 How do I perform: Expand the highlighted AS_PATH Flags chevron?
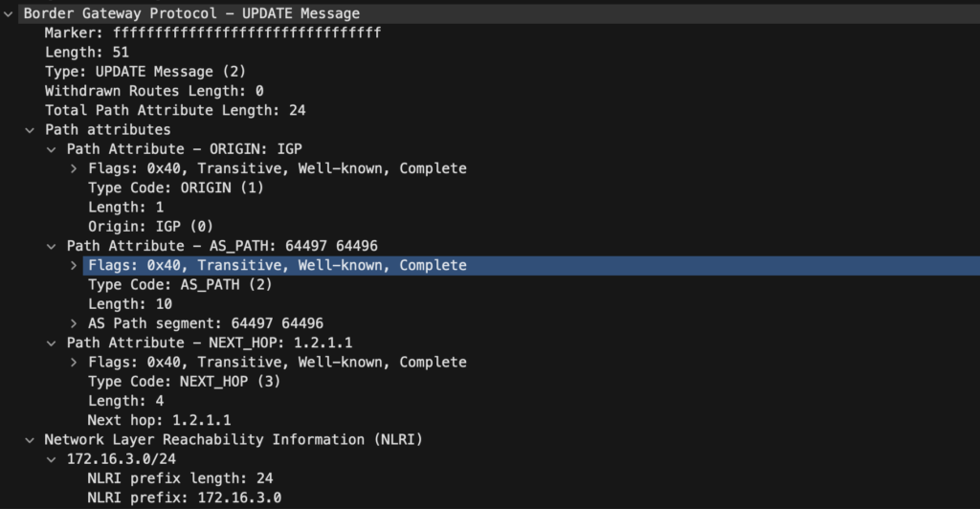coord(74,265)
